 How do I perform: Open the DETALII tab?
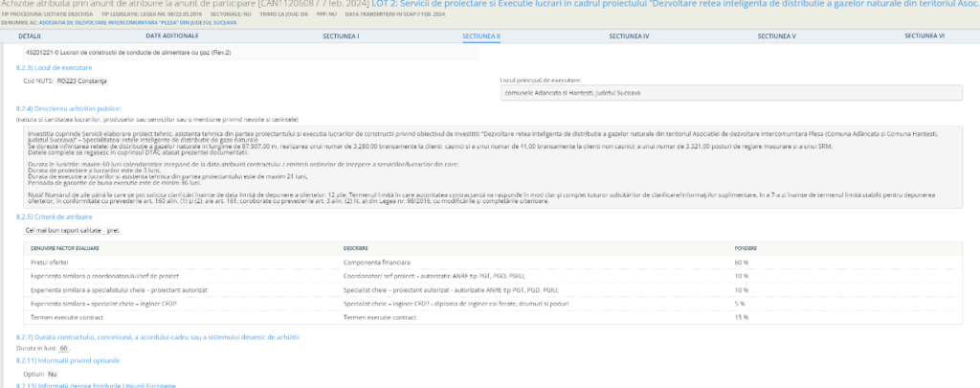(30, 36)
